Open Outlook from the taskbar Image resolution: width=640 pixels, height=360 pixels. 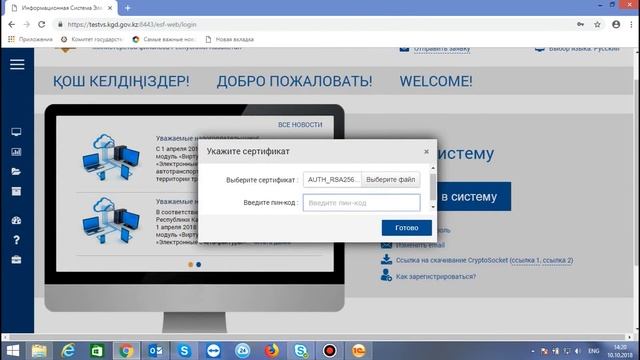[156, 351]
